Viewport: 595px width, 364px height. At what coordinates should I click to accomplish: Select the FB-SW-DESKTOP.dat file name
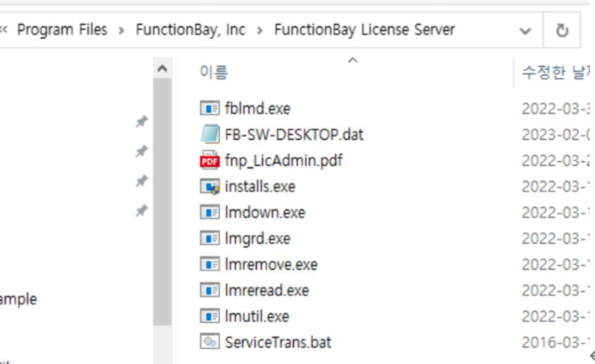[x=294, y=134]
